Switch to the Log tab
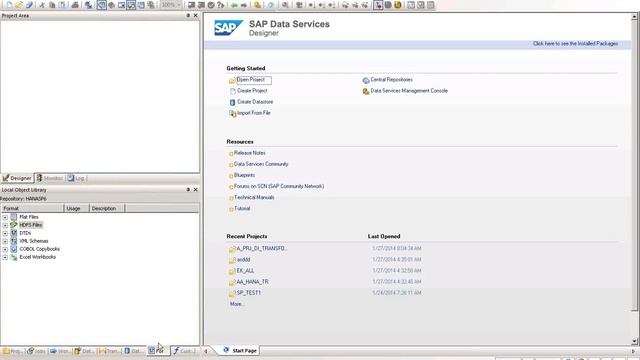Screen dimensions: 640x360 click(x=76, y=178)
